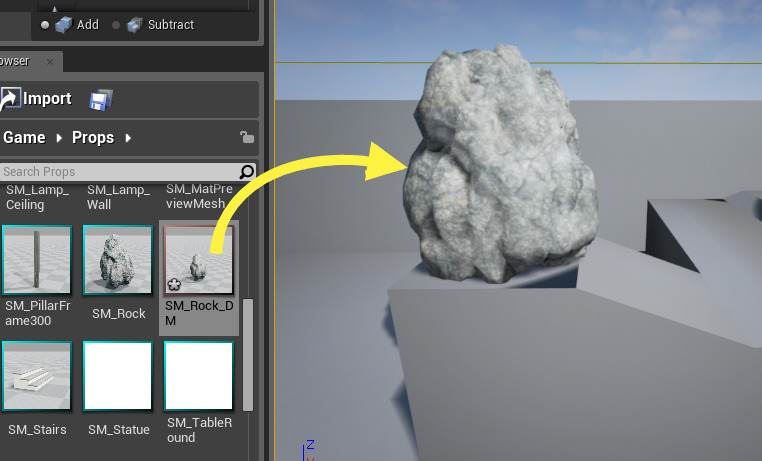Select the Add brush radio button
Viewport: 762px width, 461px height.
(x=45, y=25)
